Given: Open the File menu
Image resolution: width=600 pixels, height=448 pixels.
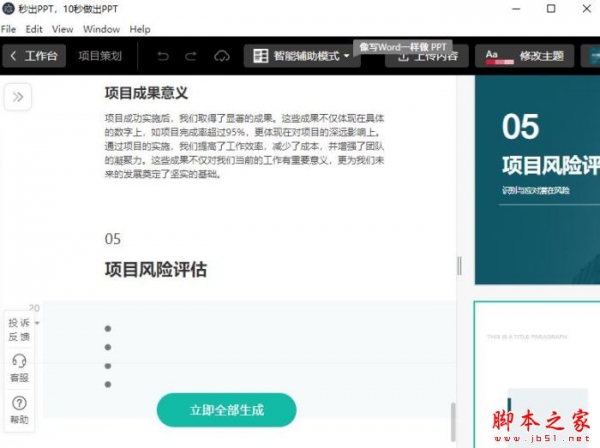Looking at the screenshot, I should [9, 30].
